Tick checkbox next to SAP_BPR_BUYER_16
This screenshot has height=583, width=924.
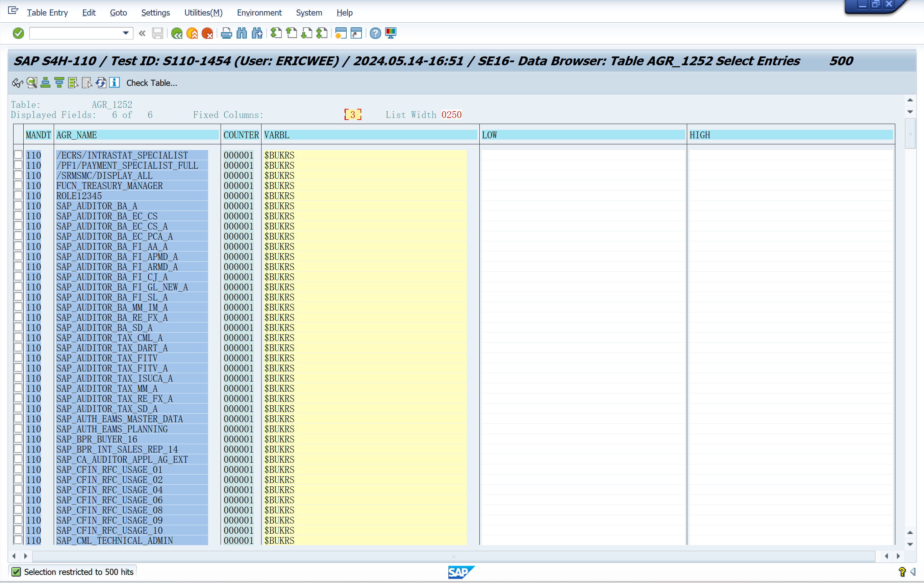click(18, 439)
